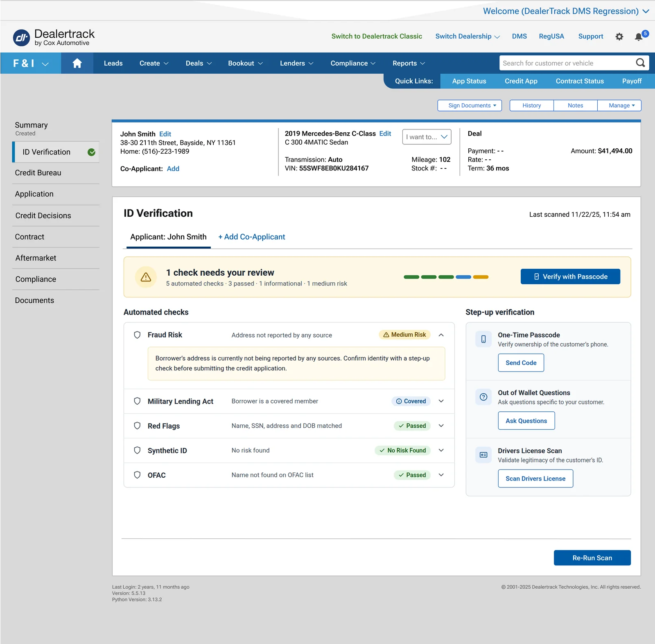The height and width of the screenshot is (644, 655).
Task: Click the No Risk Found badge
Action: tap(403, 450)
